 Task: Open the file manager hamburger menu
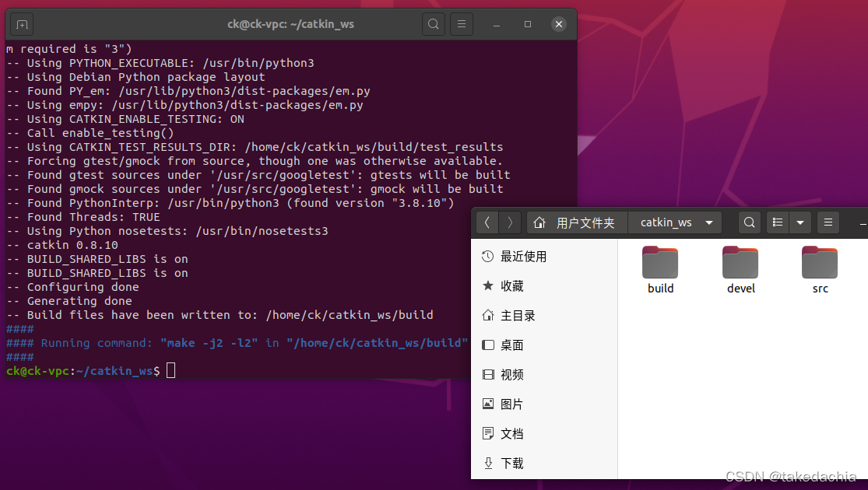(x=828, y=222)
